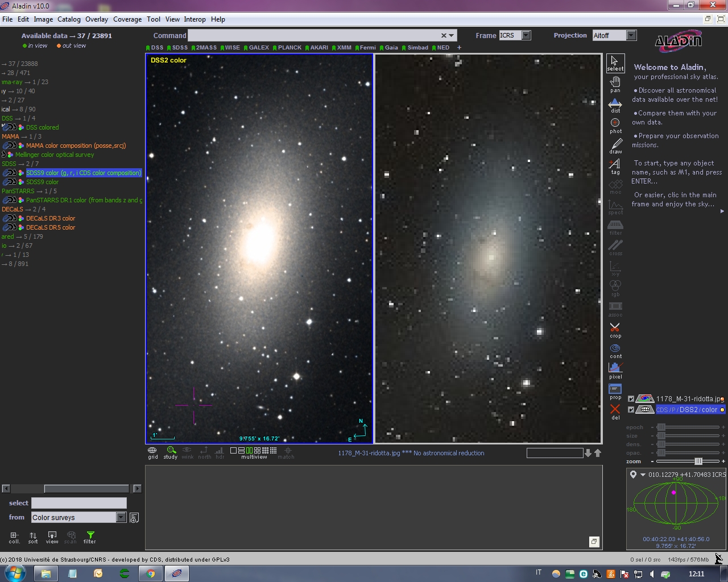This screenshot has width=728, height=582.
Task: Click the 2MASS bookmark
Action: point(204,48)
